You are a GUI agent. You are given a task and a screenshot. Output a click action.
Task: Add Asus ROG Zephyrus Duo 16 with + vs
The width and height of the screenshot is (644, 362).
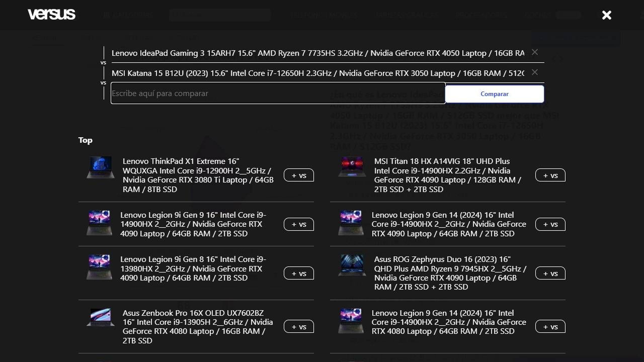tap(550, 273)
